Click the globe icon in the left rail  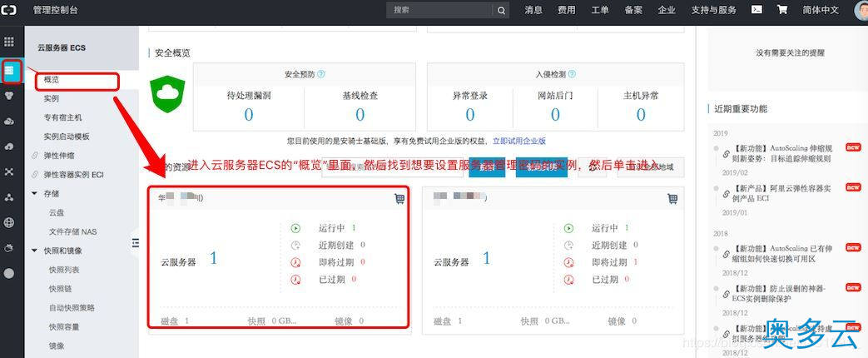(9, 223)
